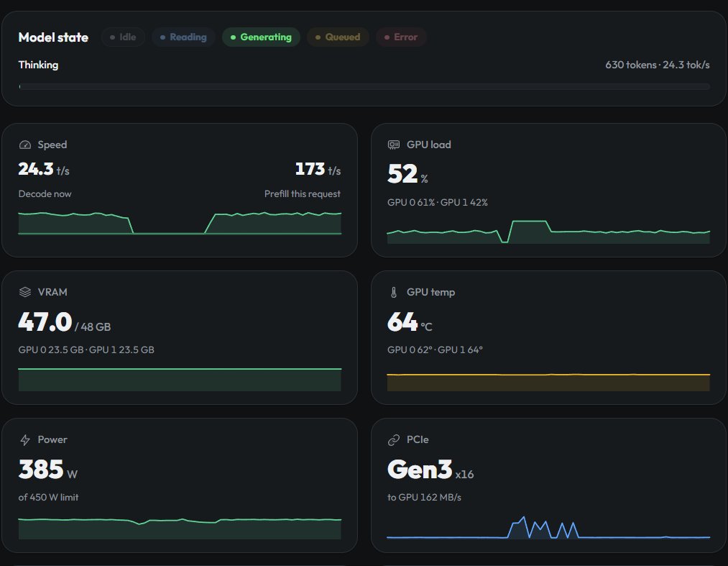Click the VRAM layers icon
The height and width of the screenshot is (566, 728).
point(25,292)
